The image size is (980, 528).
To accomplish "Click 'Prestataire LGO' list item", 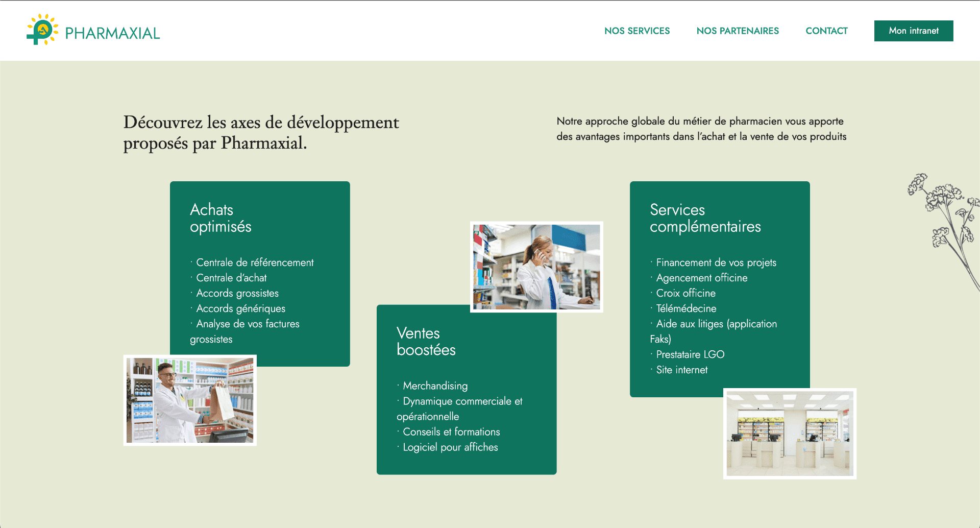I will point(690,354).
